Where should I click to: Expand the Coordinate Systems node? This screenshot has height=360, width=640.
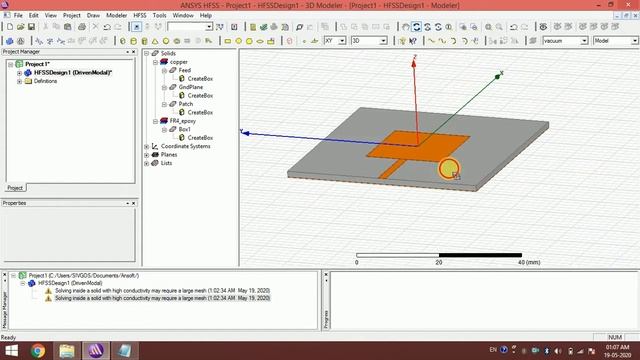coord(147,146)
